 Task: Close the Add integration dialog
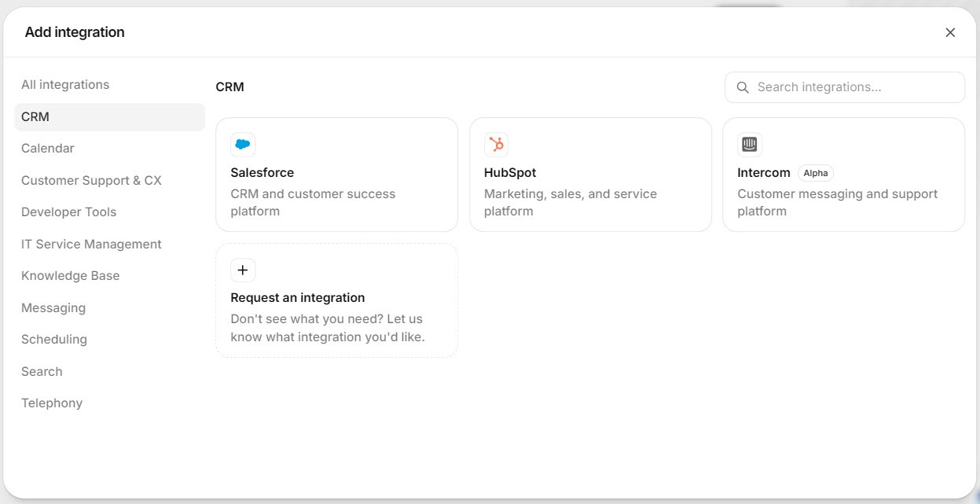click(950, 32)
